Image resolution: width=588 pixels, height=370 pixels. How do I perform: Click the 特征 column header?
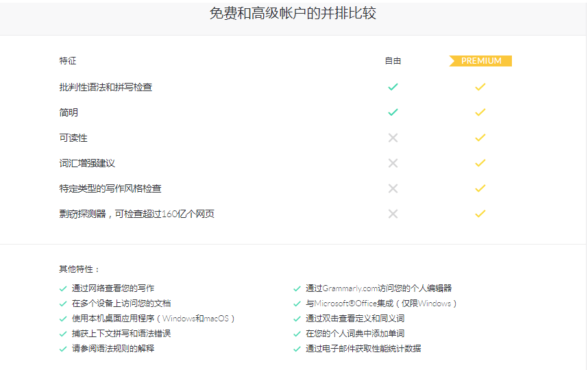68,61
